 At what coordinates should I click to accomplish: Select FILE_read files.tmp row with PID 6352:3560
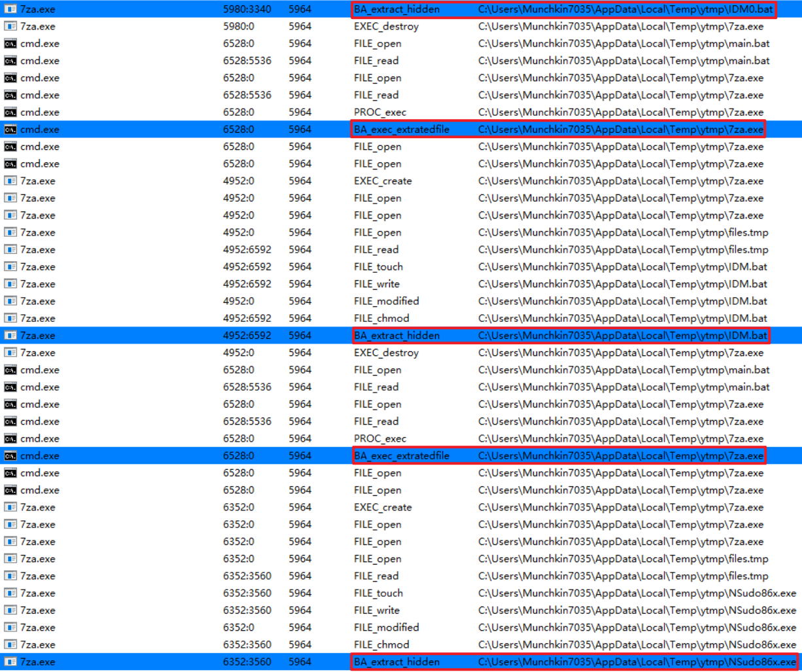(376, 576)
